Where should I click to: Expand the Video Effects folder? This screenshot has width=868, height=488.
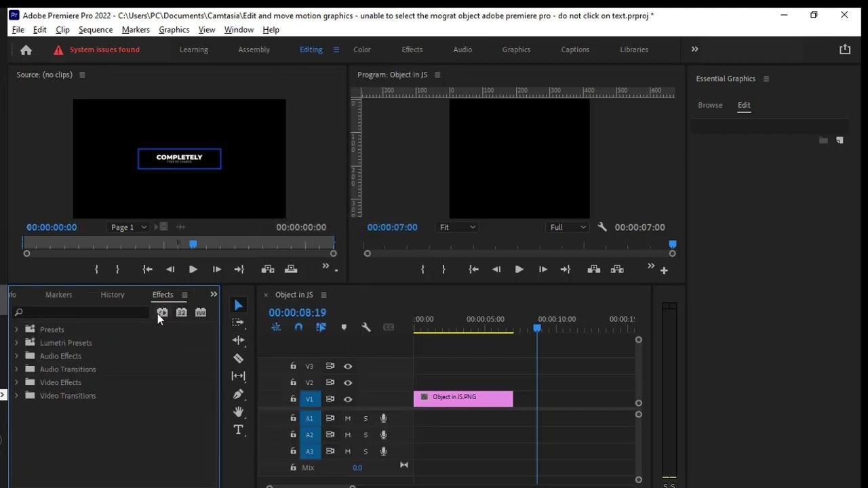click(16, 382)
